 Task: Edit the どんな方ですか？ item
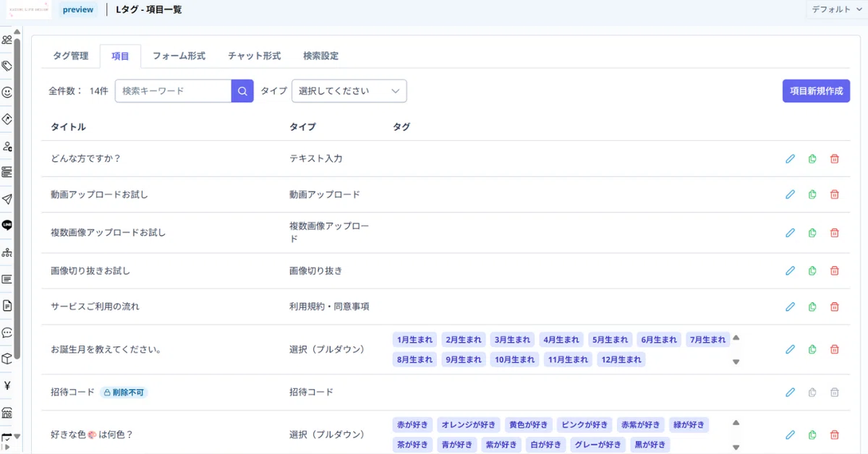790,158
